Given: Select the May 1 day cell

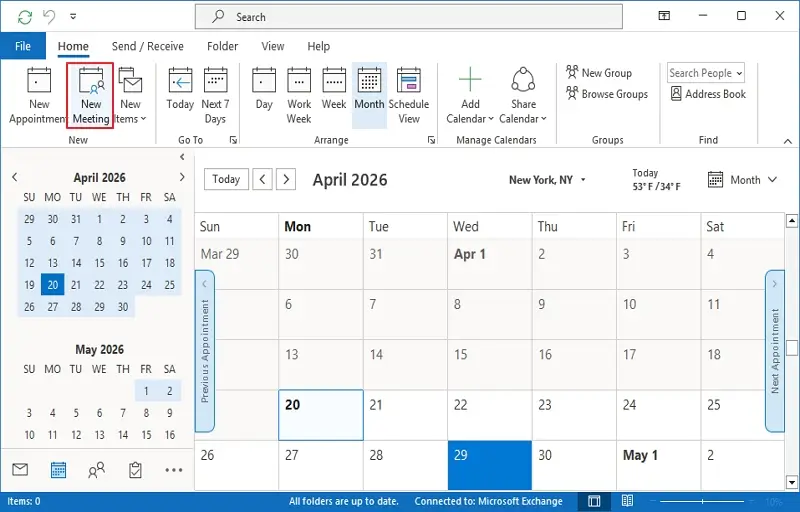Looking at the screenshot, I should click(x=659, y=465).
